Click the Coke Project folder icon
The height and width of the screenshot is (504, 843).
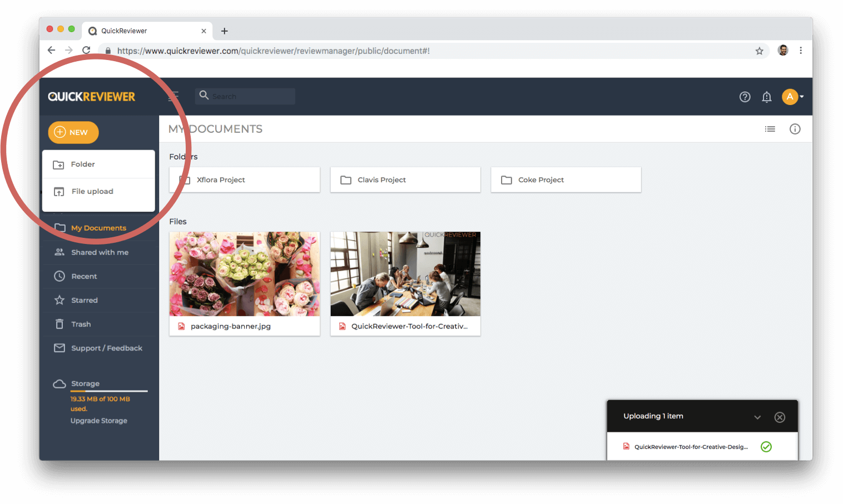[507, 180]
